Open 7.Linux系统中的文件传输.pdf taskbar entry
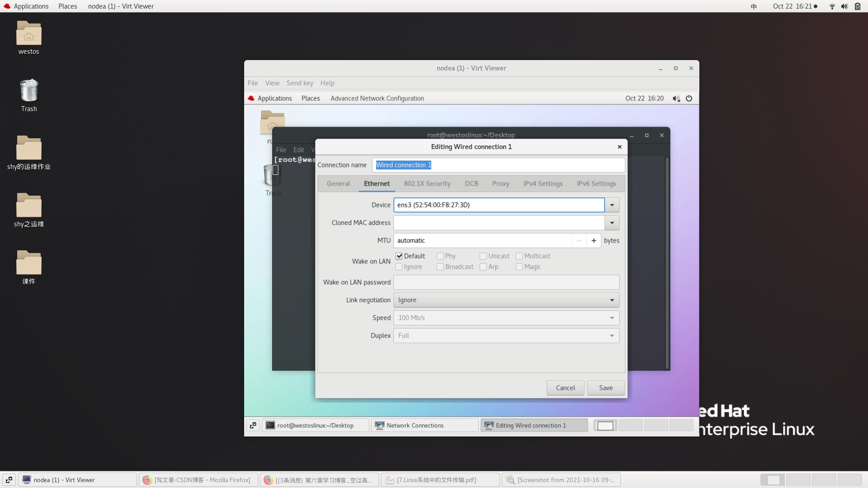 (x=440, y=480)
